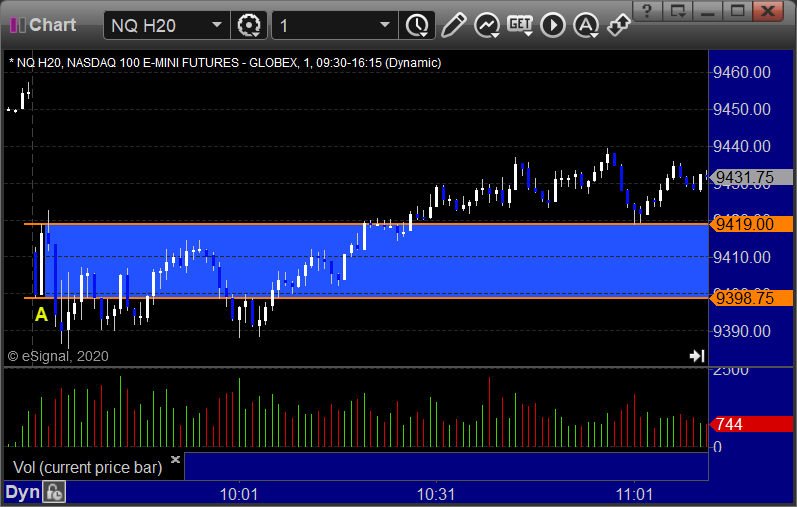Open the symbol settings gear menu
Viewport: 797px width, 507px height.
(x=249, y=25)
